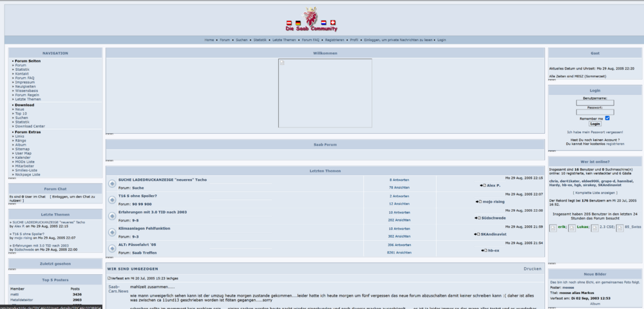Open Suchen in the top navigation bar
Screen dimensions: 644x309
pos(241,40)
